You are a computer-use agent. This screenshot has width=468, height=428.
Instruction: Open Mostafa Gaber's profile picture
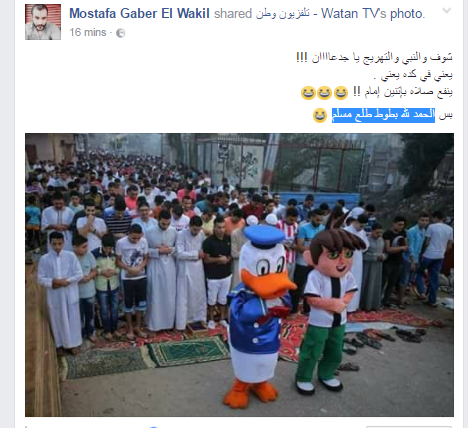43,22
